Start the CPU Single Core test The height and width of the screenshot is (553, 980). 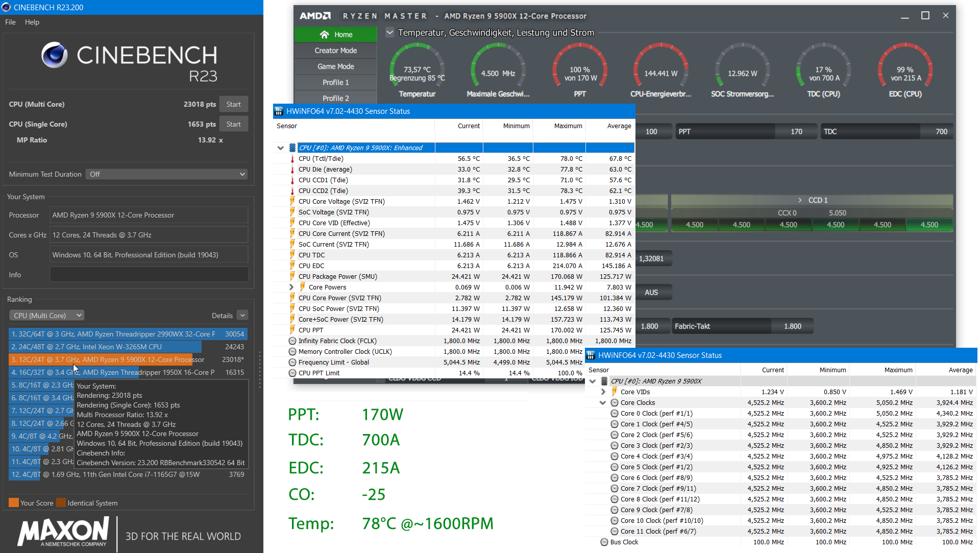(x=233, y=124)
